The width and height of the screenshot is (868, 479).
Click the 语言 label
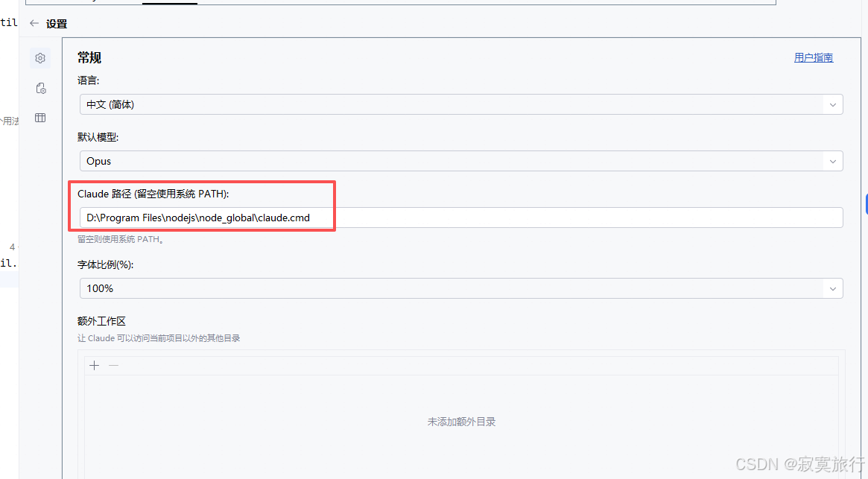[89, 81]
